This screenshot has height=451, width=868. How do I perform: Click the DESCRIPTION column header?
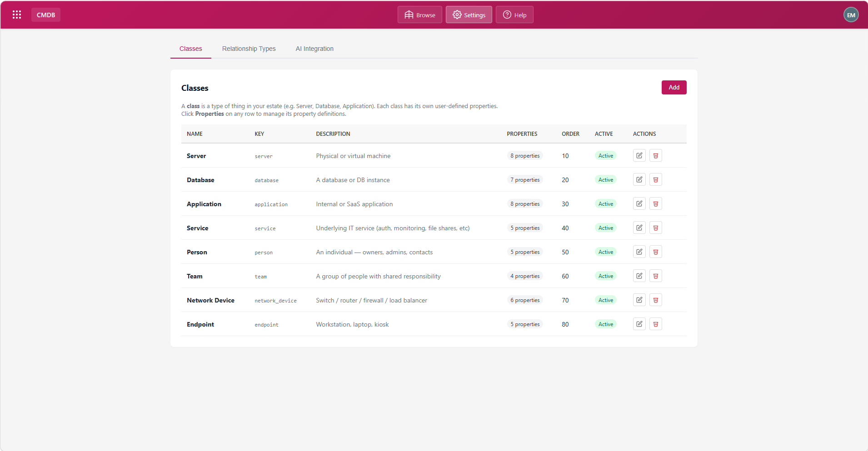click(333, 134)
